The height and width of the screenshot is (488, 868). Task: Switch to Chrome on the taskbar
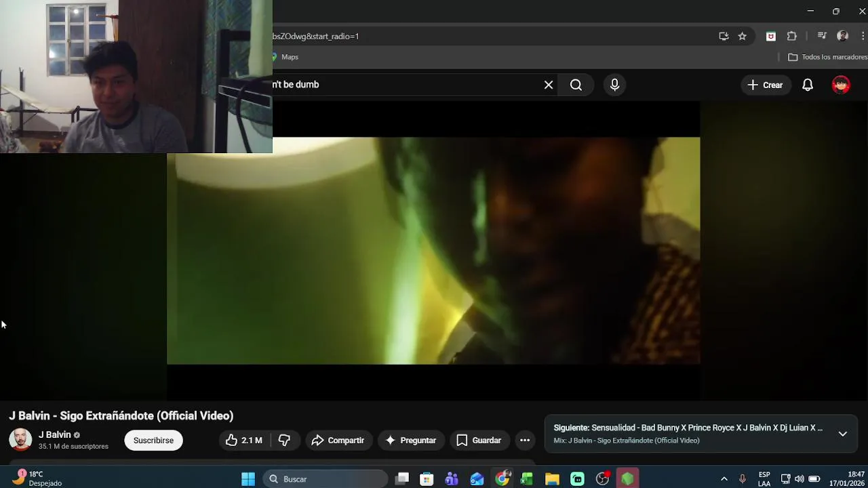[x=502, y=479]
